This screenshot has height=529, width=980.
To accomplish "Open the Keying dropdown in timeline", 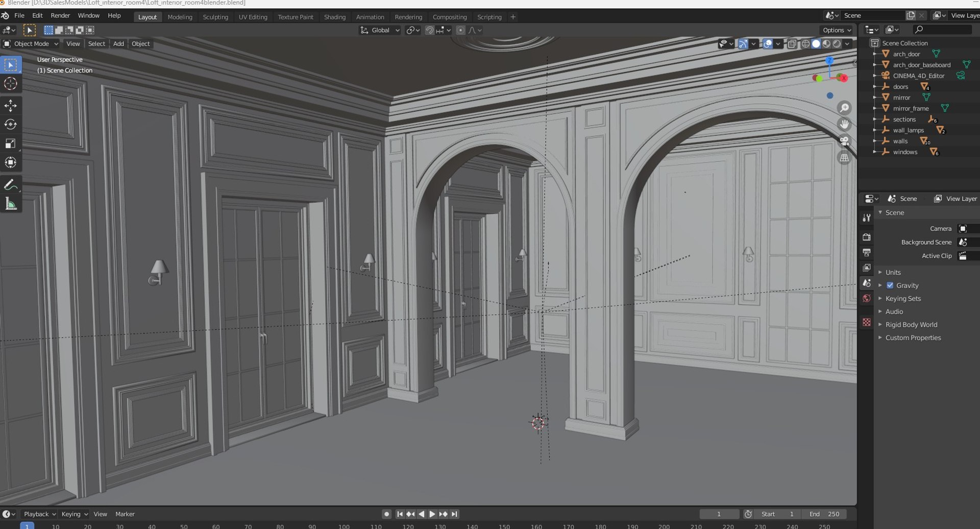I will 75,514.
